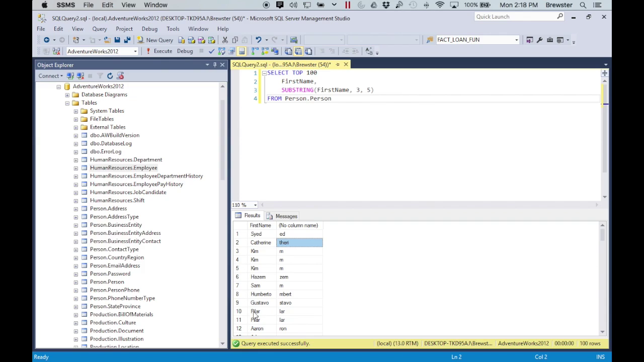Open a New Query window
The image size is (644, 362).
click(155, 40)
